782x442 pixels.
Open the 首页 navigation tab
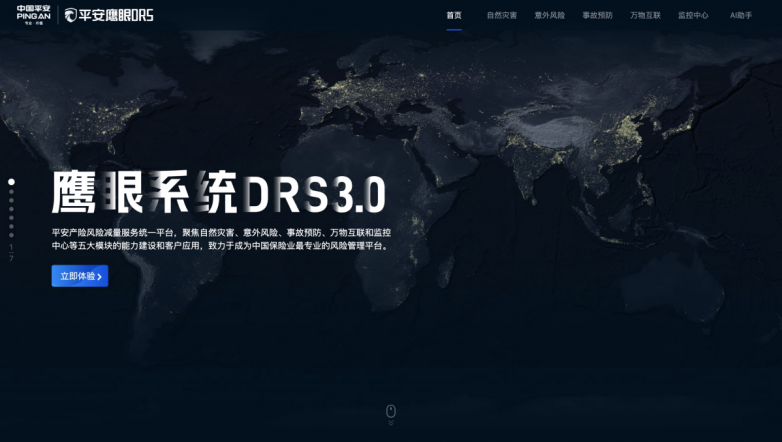coord(454,16)
